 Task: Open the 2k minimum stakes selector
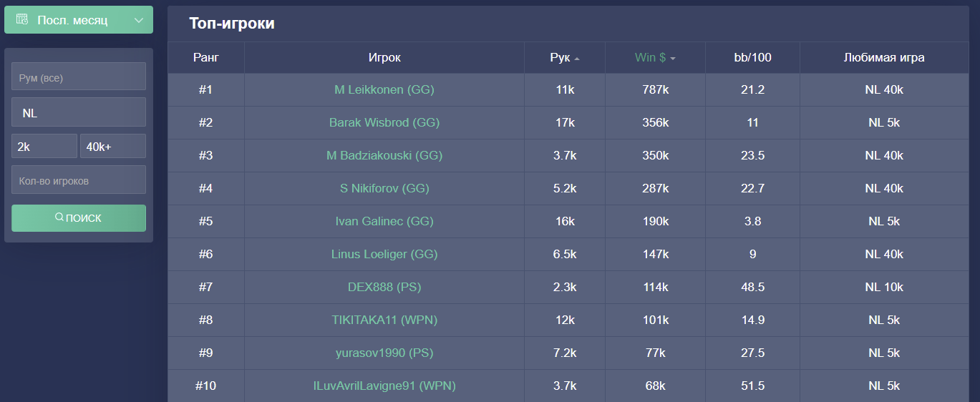pos(44,146)
